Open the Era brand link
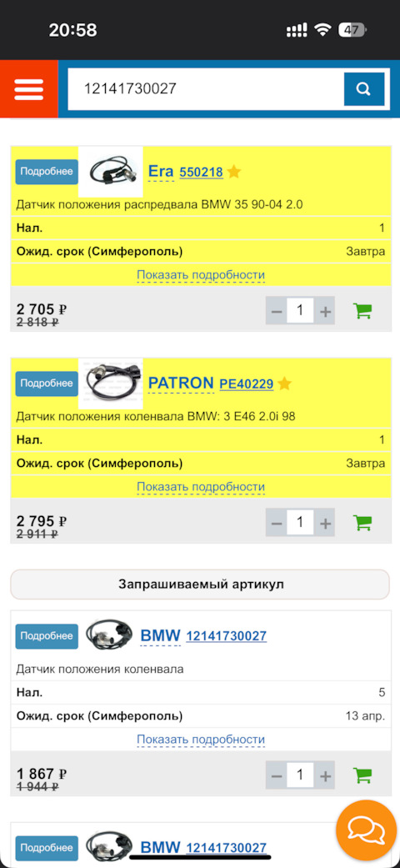This screenshot has width=400, height=868. [x=161, y=172]
